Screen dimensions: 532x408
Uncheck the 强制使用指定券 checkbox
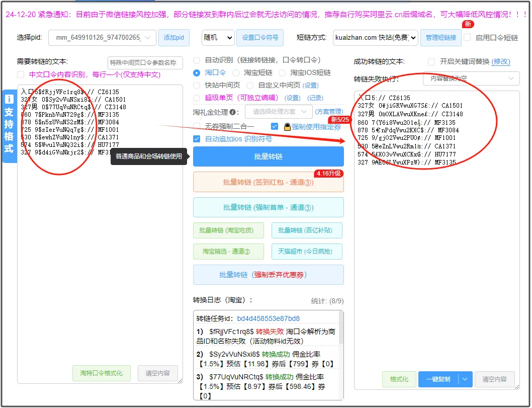point(275,126)
